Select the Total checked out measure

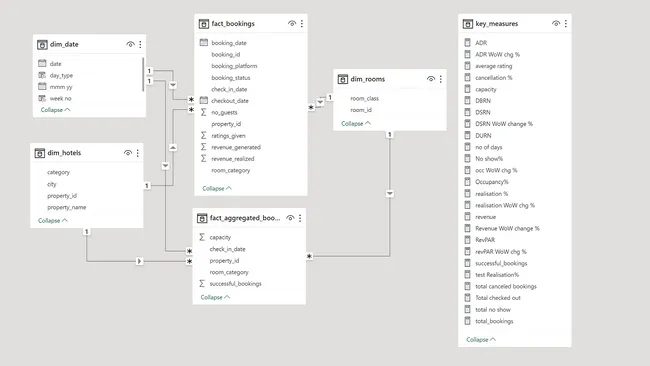498,298
